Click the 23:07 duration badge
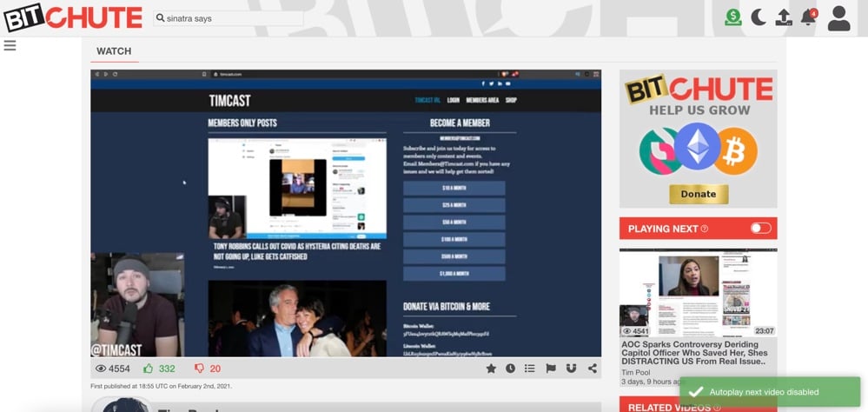Screen dimensions: 868x412 tap(765, 330)
